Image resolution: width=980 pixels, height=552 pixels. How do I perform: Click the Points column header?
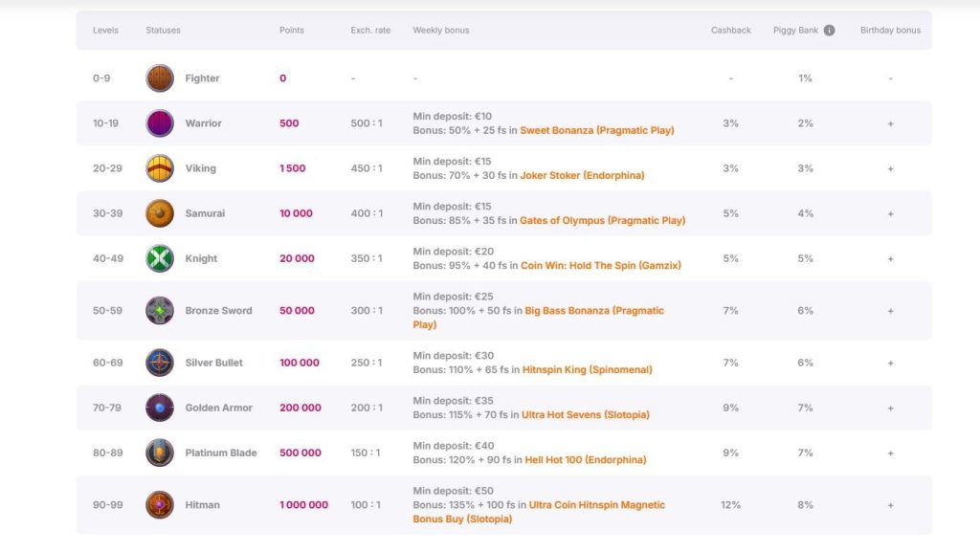pyautogui.click(x=292, y=30)
